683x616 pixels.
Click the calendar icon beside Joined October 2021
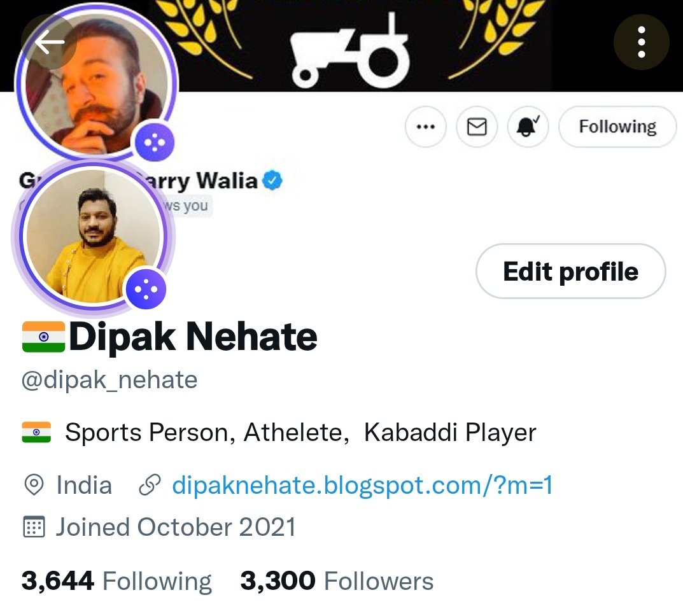coord(34,527)
